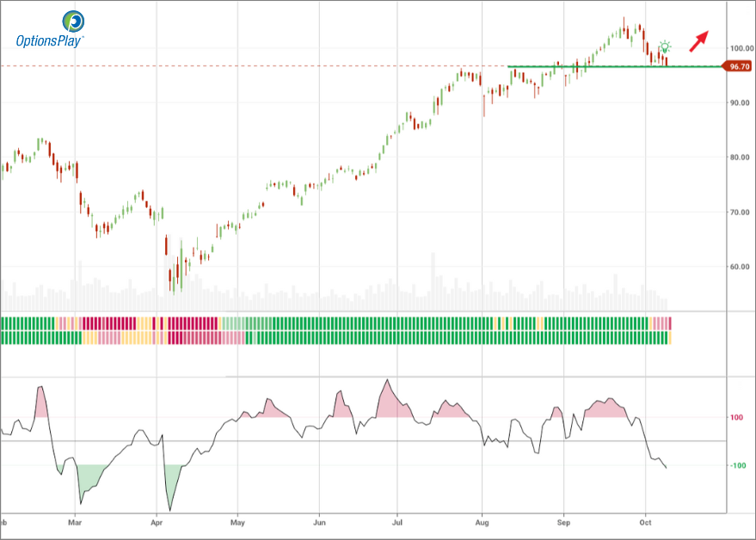Click the tallest red candle in early April

pyautogui.click(x=169, y=258)
